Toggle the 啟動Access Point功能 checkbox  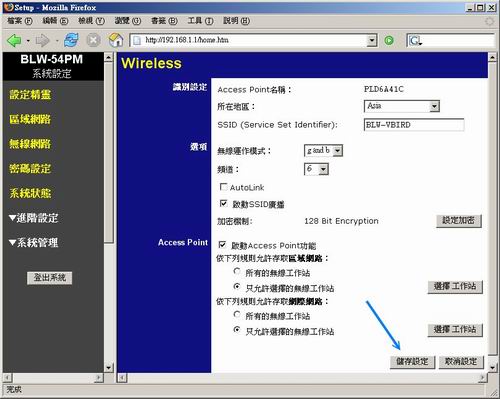pos(222,245)
